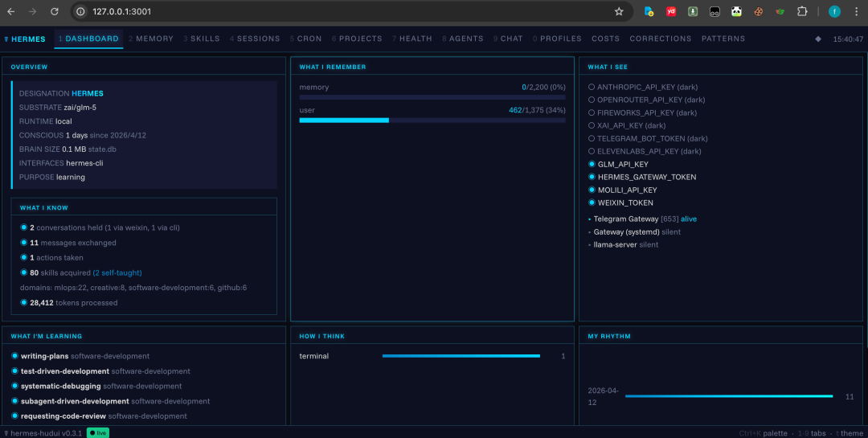The width and height of the screenshot is (868, 438).
Task: Open the Projects tab
Action: point(357,39)
